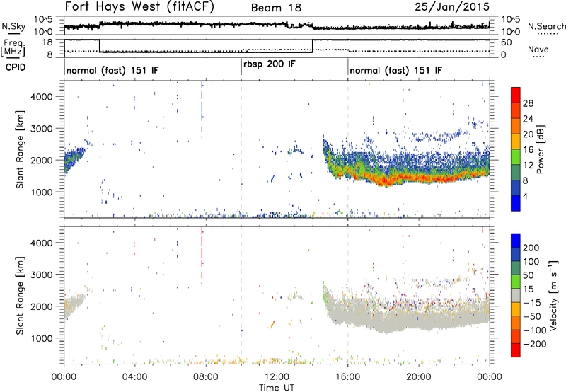Click the '1000' range tick on velocity panel

[x=42, y=338]
